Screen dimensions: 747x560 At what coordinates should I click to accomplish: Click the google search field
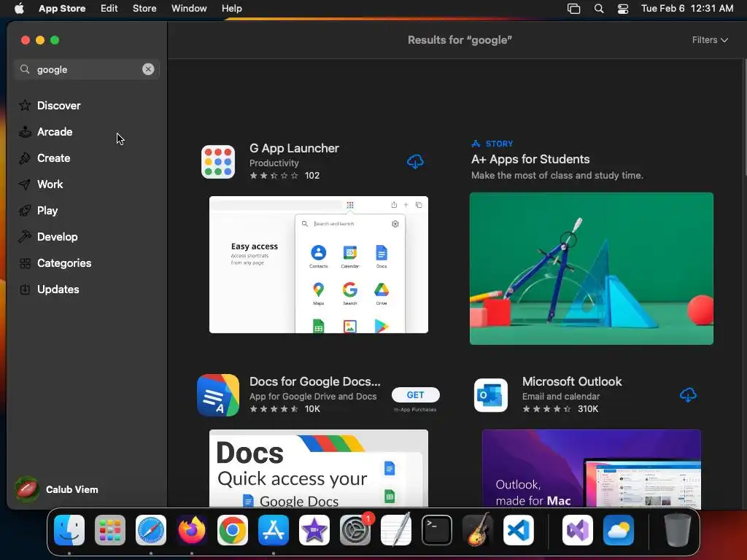tap(86, 69)
